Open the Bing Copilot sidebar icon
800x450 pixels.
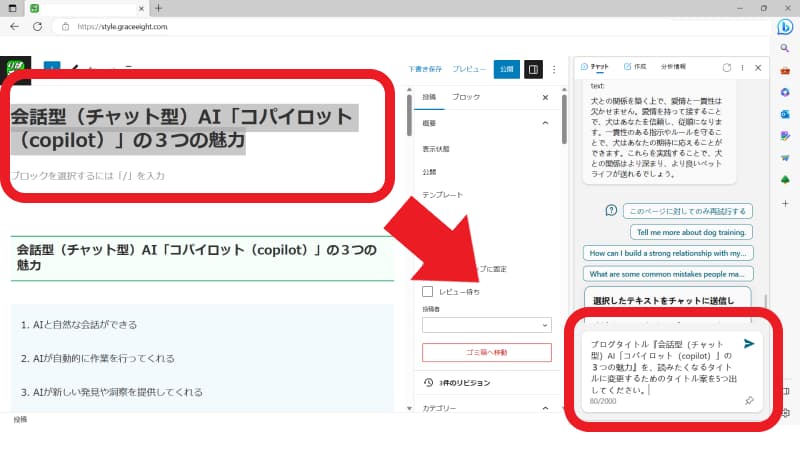point(785,27)
